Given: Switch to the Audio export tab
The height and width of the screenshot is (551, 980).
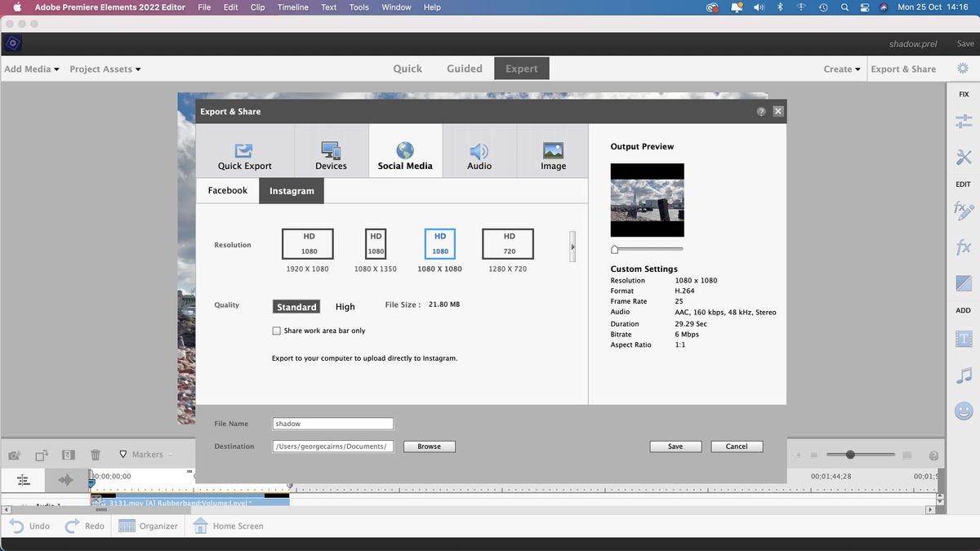Looking at the screenshot, I should (x=479, y=151).
